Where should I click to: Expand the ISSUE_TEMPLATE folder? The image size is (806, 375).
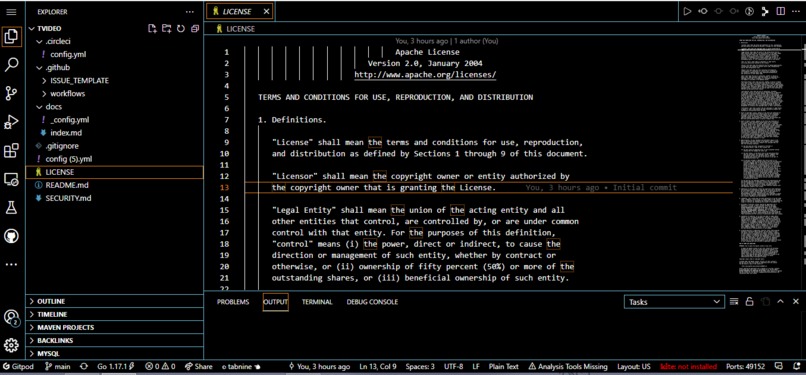click(45, 81)
